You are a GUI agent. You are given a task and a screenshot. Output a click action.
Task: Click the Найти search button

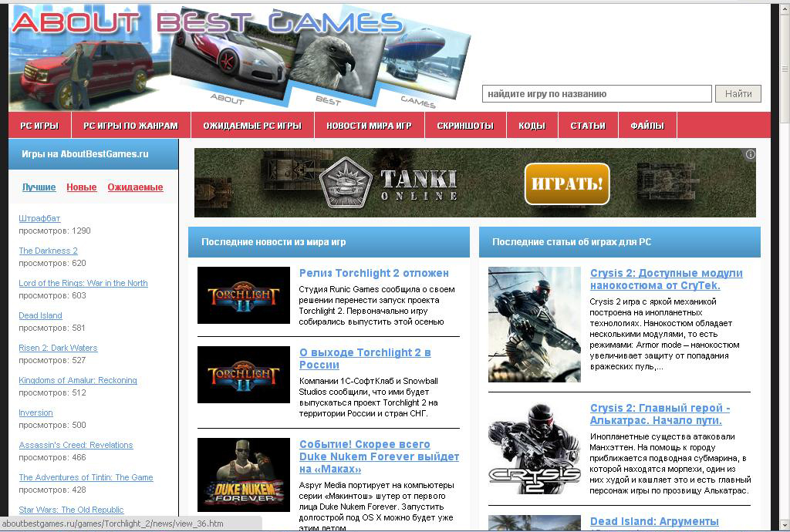click(738, 93)
